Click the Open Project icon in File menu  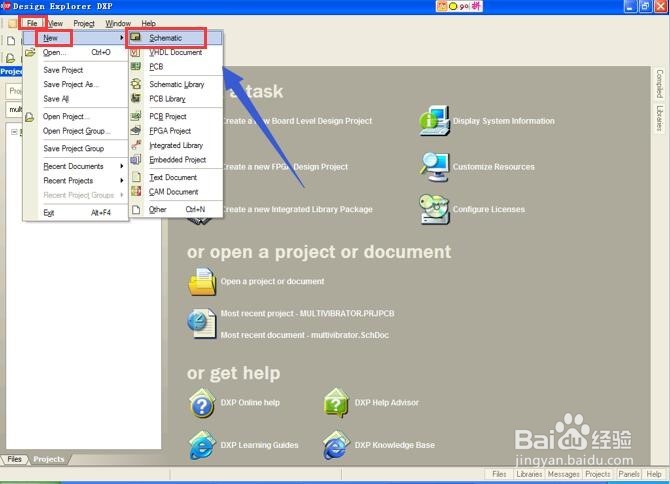pyautogui.click(x=29, y=117)
